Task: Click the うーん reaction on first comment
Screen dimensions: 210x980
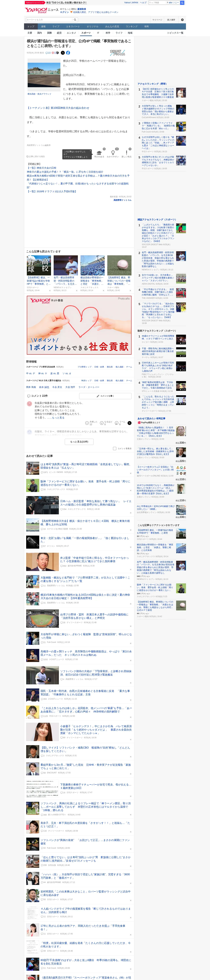Action: click(117, 423)
